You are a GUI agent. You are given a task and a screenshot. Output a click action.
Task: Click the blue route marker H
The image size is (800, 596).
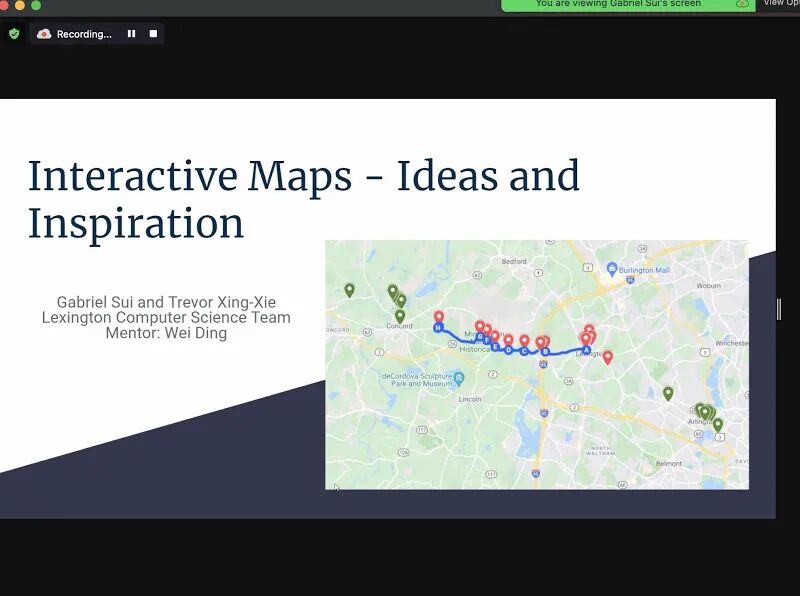pos(438,328)
